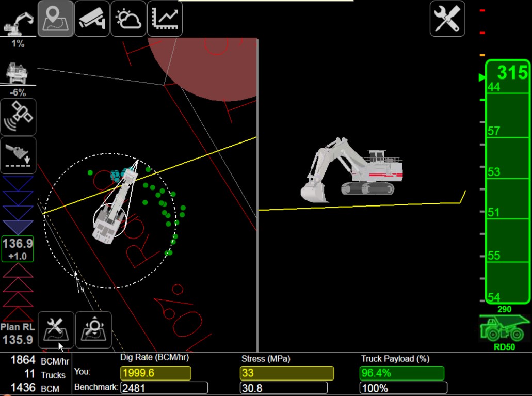This screenshot has height=396, width=532.
Task: Select the green RD50 truck icon
Action: pos(504,328)
